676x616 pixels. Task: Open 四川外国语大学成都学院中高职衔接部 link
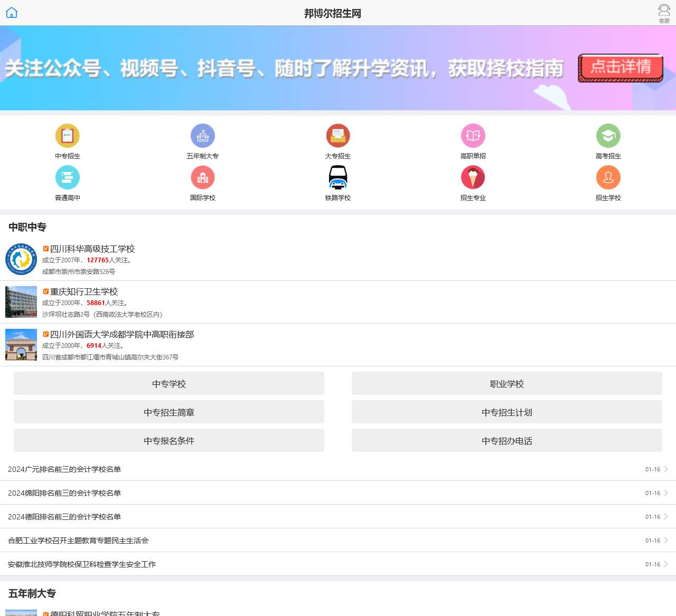pos(122,334)
